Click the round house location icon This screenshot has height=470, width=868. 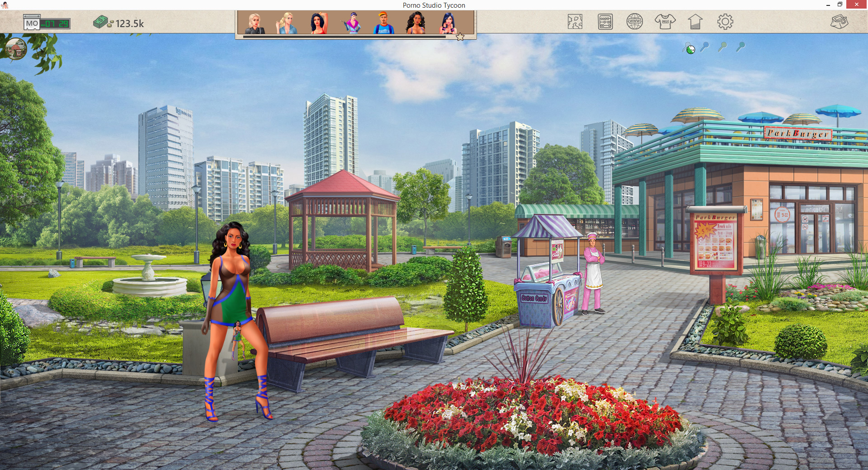coord(16,49)
